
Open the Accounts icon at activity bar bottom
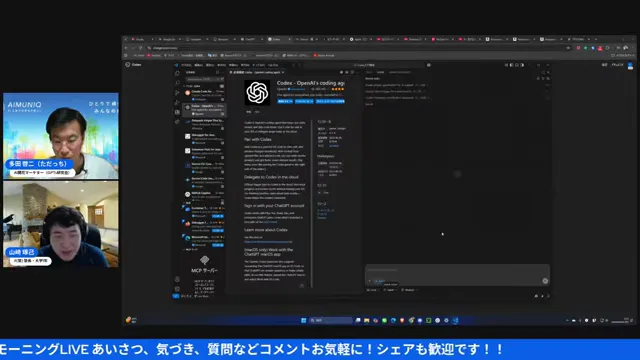point(177,280)
